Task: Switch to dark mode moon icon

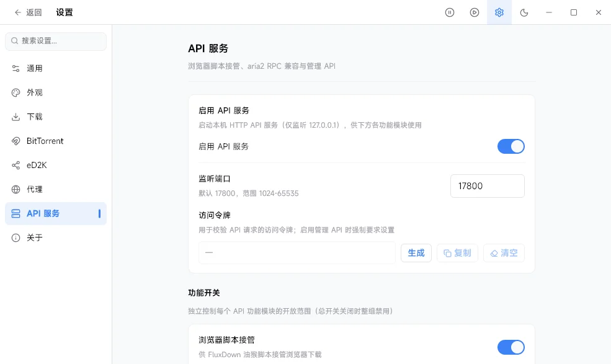Action: (x=524, y=12)
